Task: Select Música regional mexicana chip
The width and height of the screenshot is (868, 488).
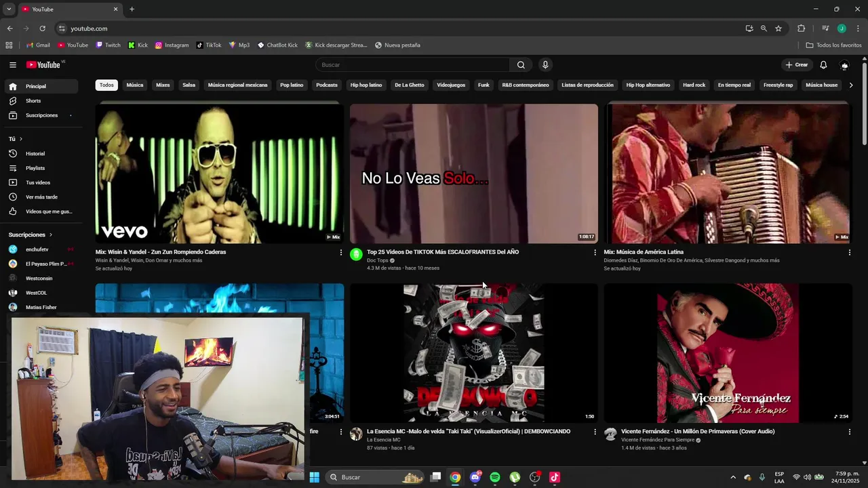Action: coord(238,85)
